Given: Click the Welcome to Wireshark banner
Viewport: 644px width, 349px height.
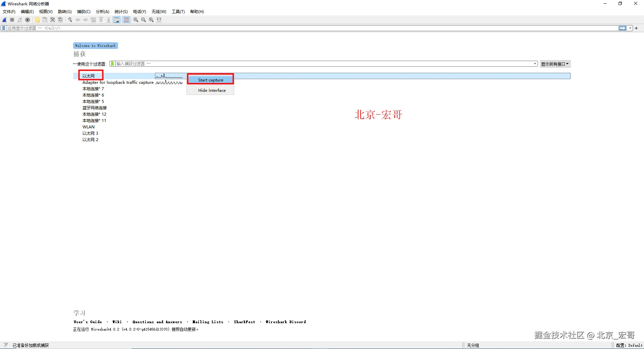Looking at the screenshot, I should [x=96, y=46].
